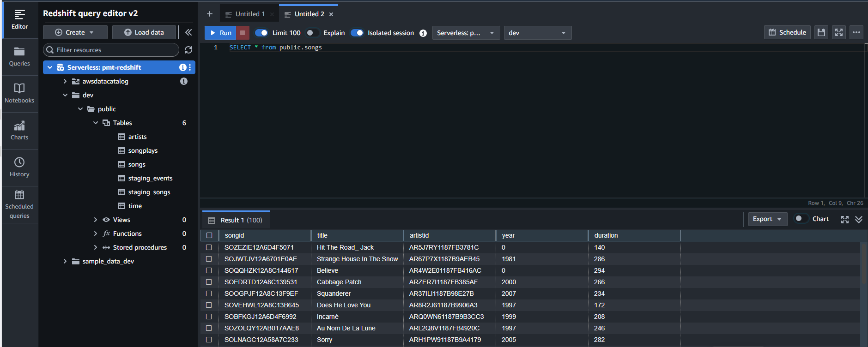Screen dimensions: 868x347
Task: Stop the running query with red stop button
Action: pyautogui.click(x=243, y=33)
